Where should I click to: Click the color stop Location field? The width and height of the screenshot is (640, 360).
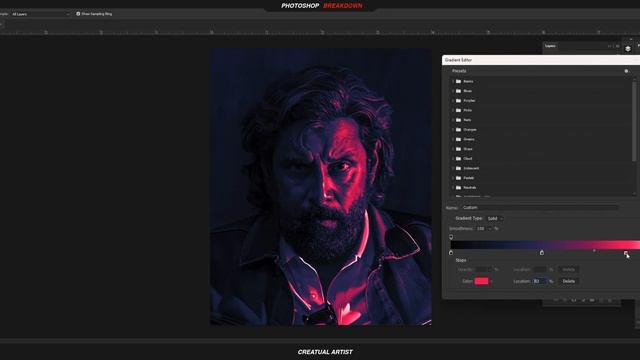(539, 281)
